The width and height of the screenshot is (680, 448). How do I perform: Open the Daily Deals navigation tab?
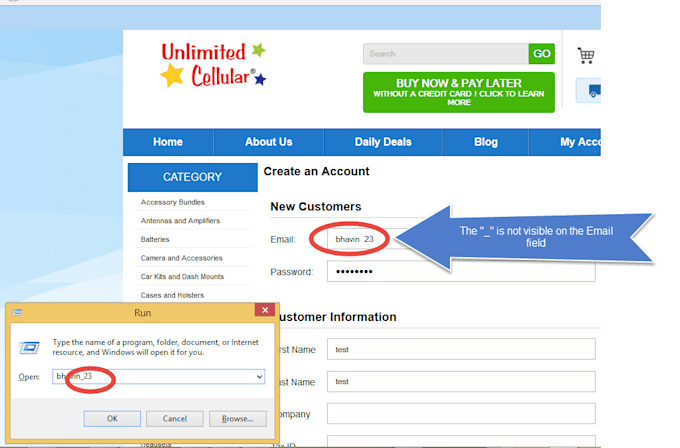pyautogui.click(x=383, y=142)
